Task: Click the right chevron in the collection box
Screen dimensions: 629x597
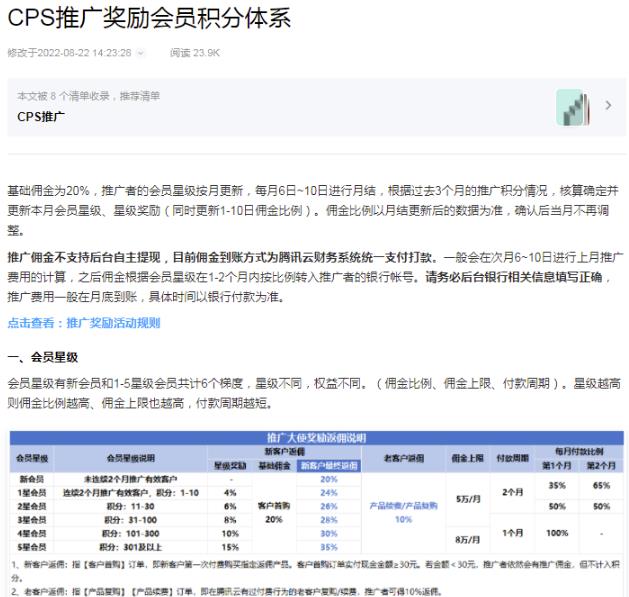Action: coord(607,105)
